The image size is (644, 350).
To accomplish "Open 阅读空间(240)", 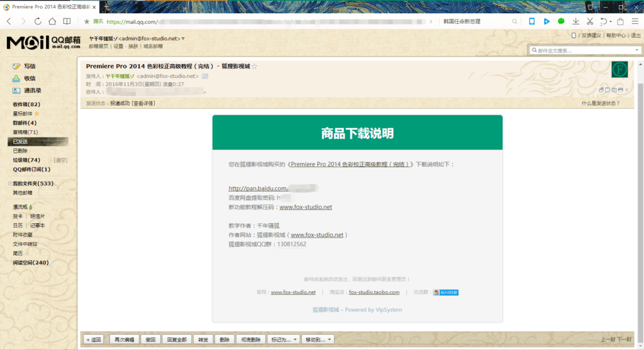I will point(31,263).
